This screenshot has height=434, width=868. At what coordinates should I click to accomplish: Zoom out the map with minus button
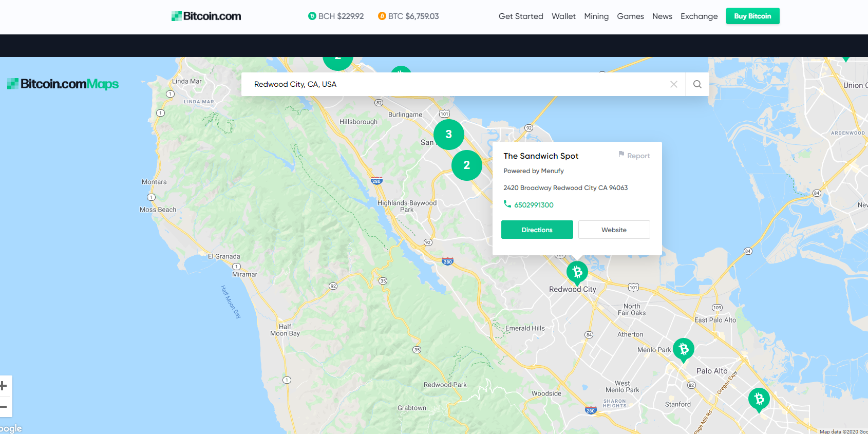click(x=4, y=407)
